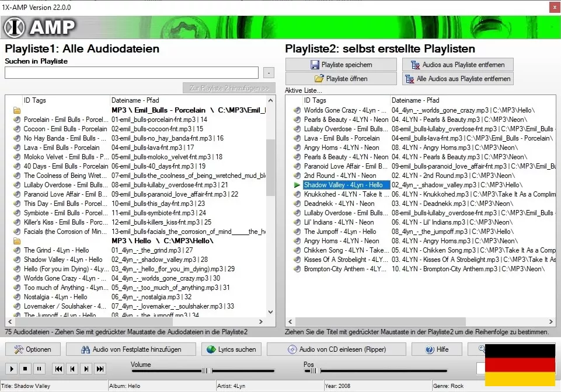
Task: Click the disc icon next to Symbiote - Emil Bulls
Action: [17, 213]
